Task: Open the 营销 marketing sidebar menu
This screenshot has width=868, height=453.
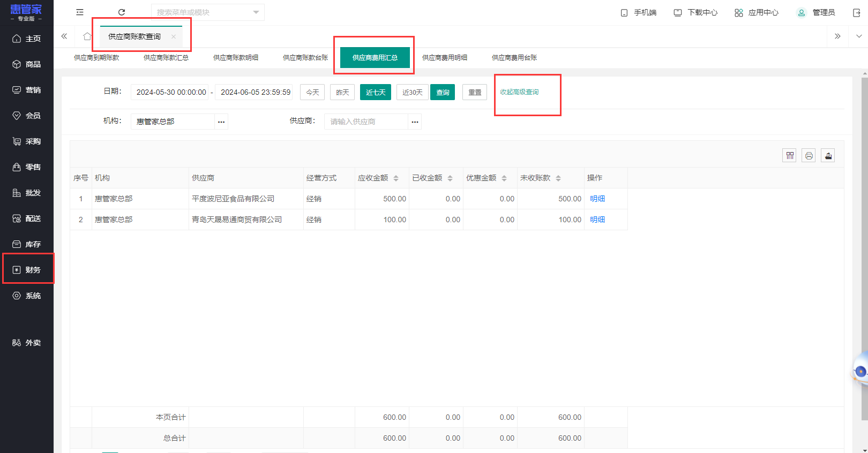Action: point(27,90)
